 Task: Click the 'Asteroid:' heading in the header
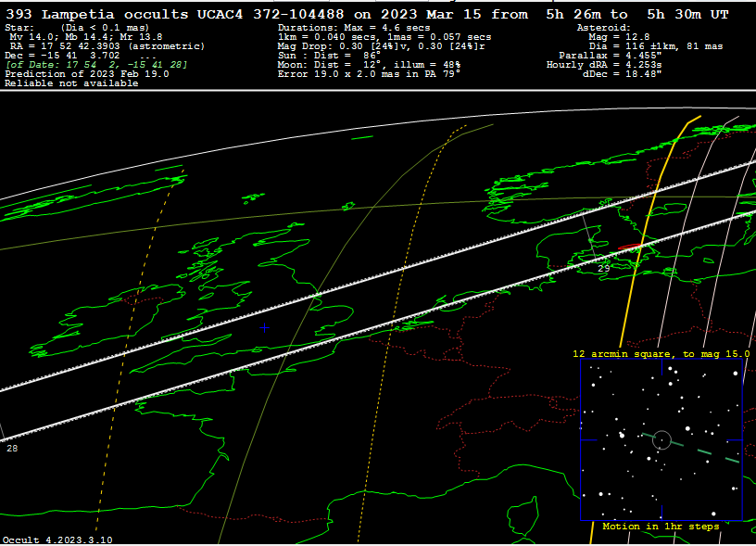(603, 28)
